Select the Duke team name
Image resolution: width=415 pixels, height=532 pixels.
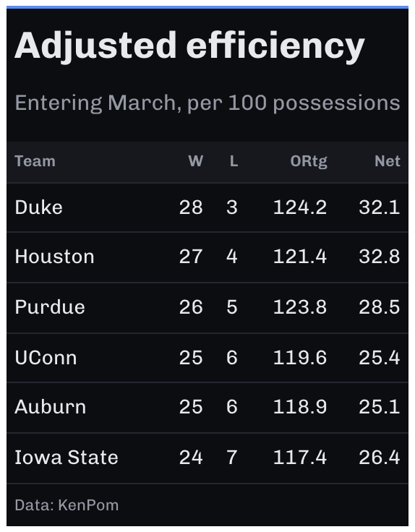[x=39, y=207]
